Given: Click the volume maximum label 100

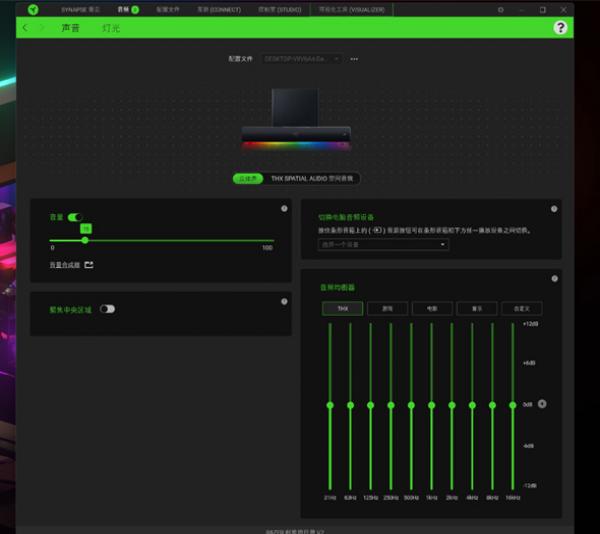Looking at the screenshot, I should pyautogui.click(x=267, y=248).
